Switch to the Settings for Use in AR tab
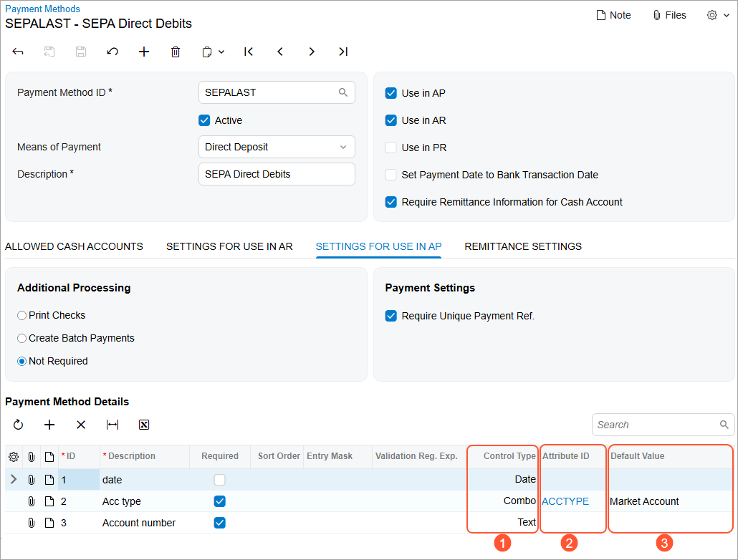Image resolution: width=738 pixels, height=560 pixels. click(229, 246)
